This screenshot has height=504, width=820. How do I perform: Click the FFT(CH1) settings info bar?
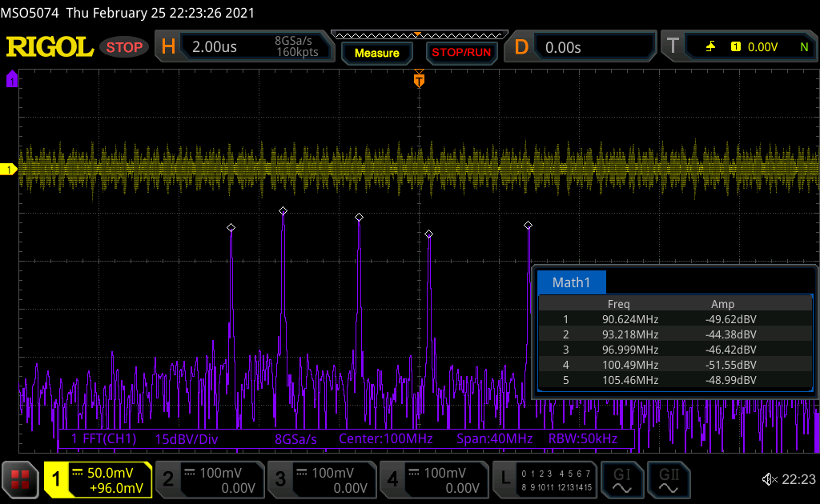click(x=347, y=439)
